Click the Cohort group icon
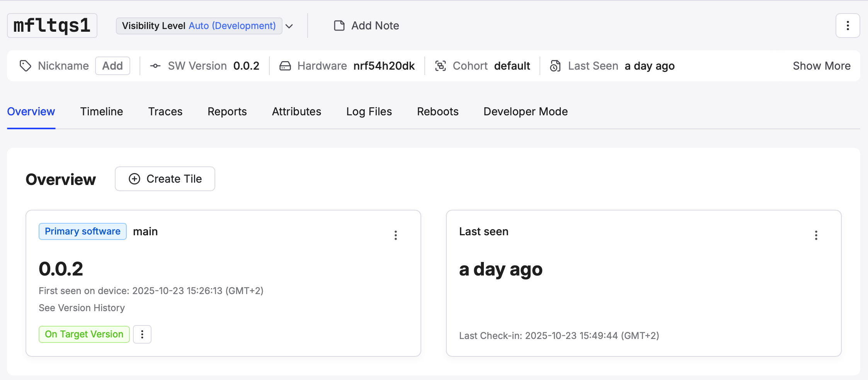 point(441,66)
